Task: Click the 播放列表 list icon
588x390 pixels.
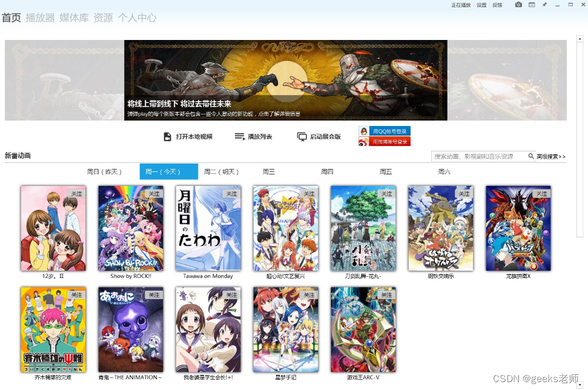Action: coord(240,136)
